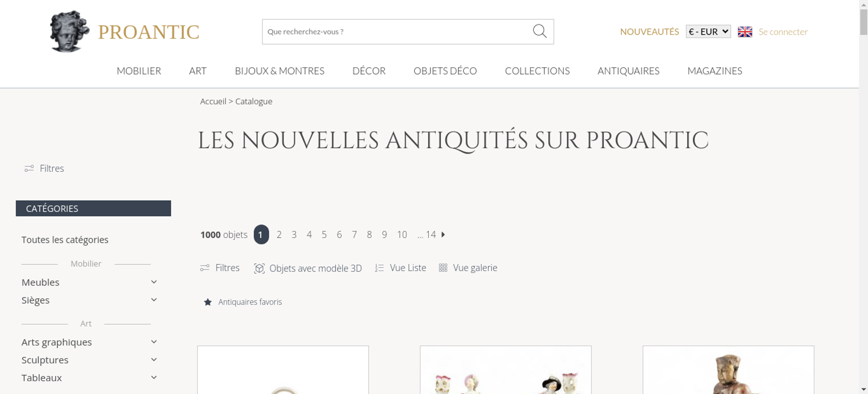Expand the Meubles category chevron

(154, 282)
